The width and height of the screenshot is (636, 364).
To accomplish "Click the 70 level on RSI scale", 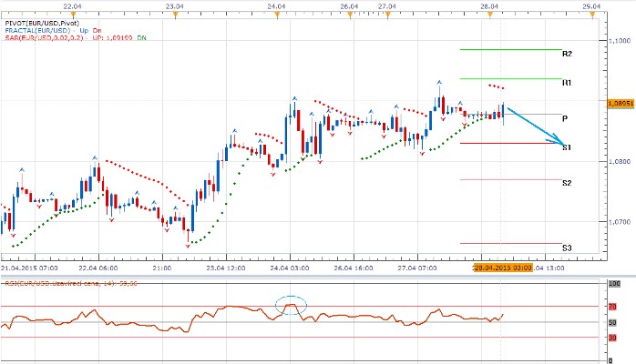I will (613, 308).
